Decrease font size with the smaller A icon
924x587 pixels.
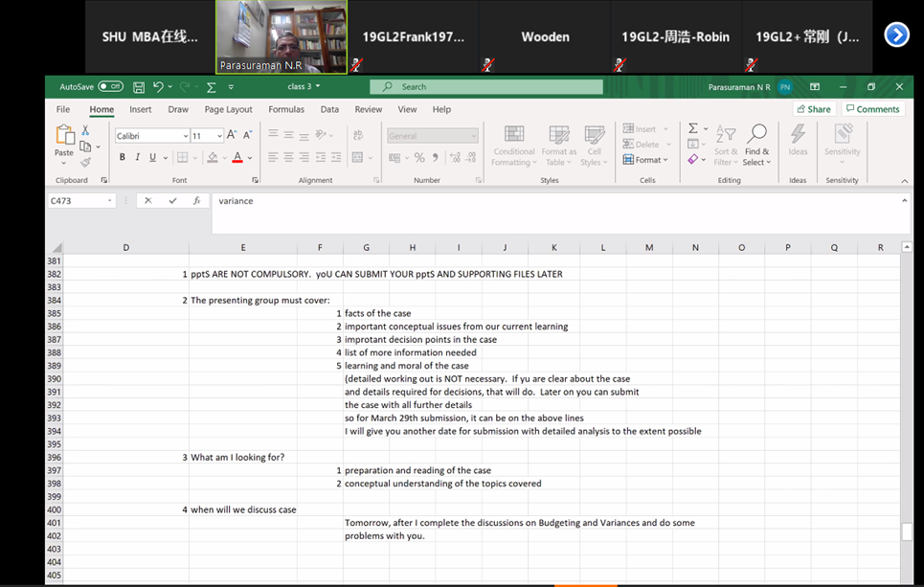[x=247, y=136]
